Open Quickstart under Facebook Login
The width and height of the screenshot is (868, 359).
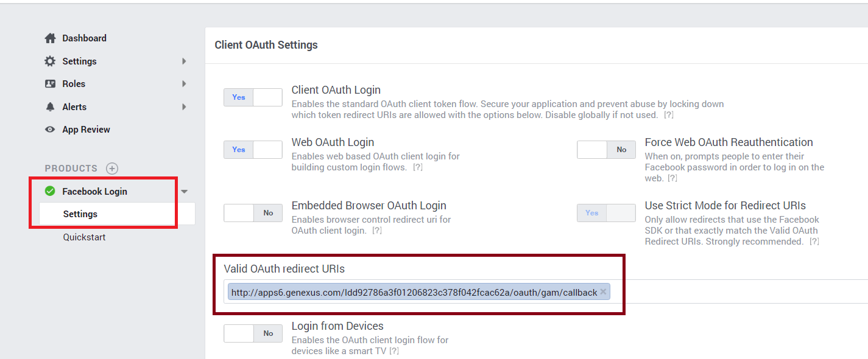(84, 237)
